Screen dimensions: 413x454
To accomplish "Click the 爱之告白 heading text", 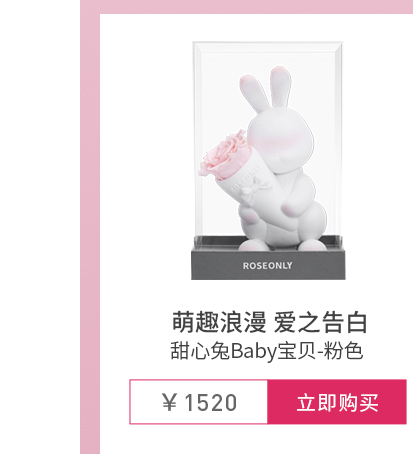I will [321, 322].
